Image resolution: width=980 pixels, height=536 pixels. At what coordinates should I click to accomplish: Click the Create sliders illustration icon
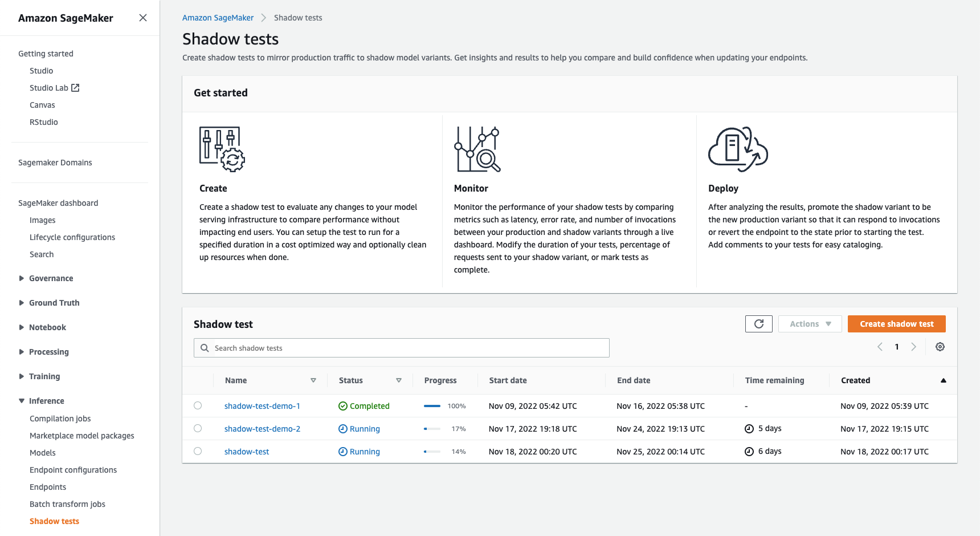222,149
